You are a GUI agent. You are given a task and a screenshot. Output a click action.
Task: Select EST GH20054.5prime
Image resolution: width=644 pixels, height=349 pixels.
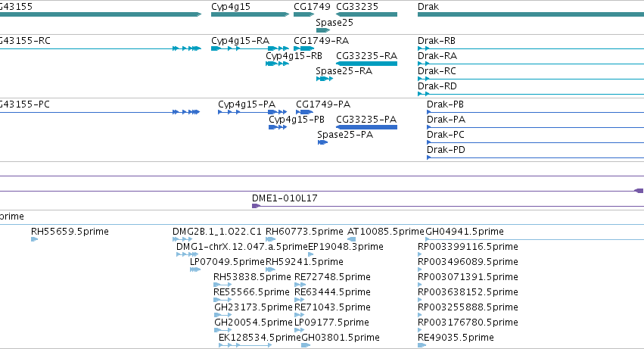(x=223, y=331)
